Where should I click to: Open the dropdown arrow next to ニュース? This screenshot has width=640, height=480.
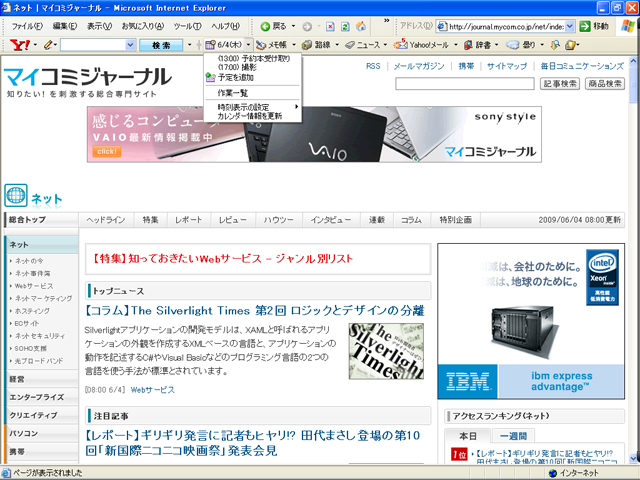[385, 45]
